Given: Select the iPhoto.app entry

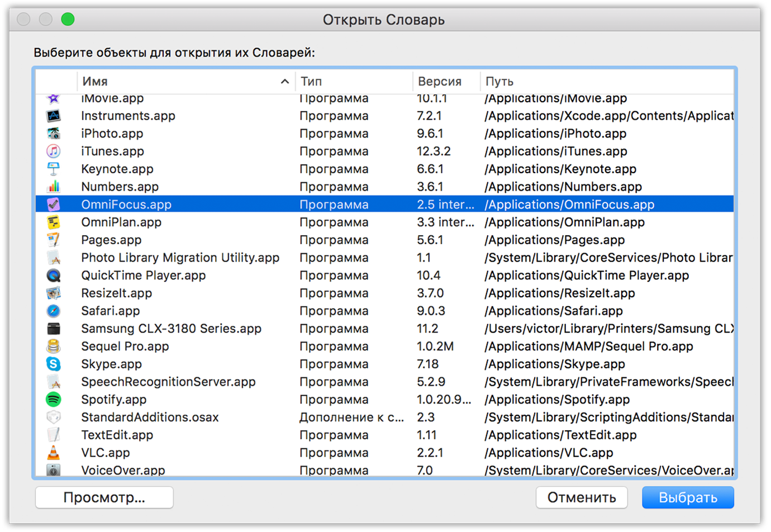Looking at the screenshot, I should [x=112, y=134].
